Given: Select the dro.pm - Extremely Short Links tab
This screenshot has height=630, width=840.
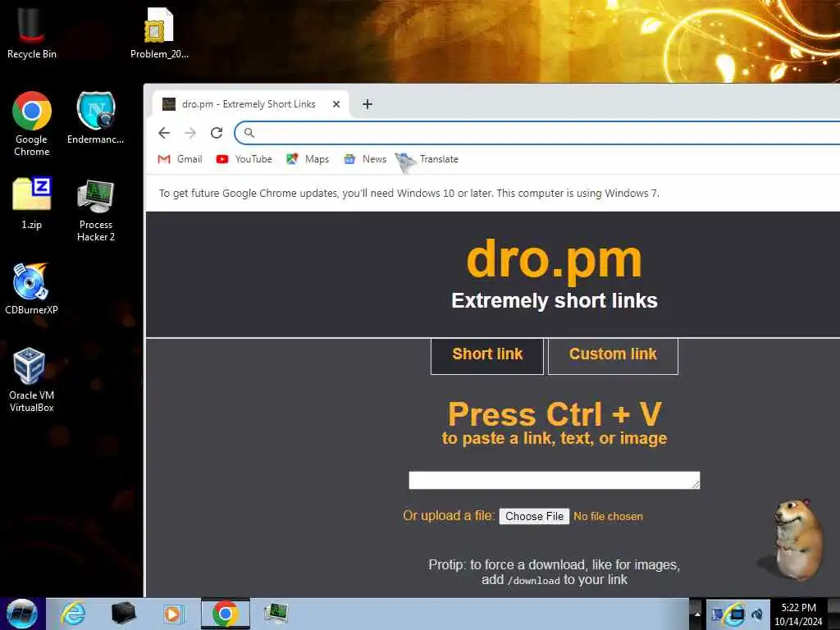Looking at the screenshot, I should (x=251, y=104).
